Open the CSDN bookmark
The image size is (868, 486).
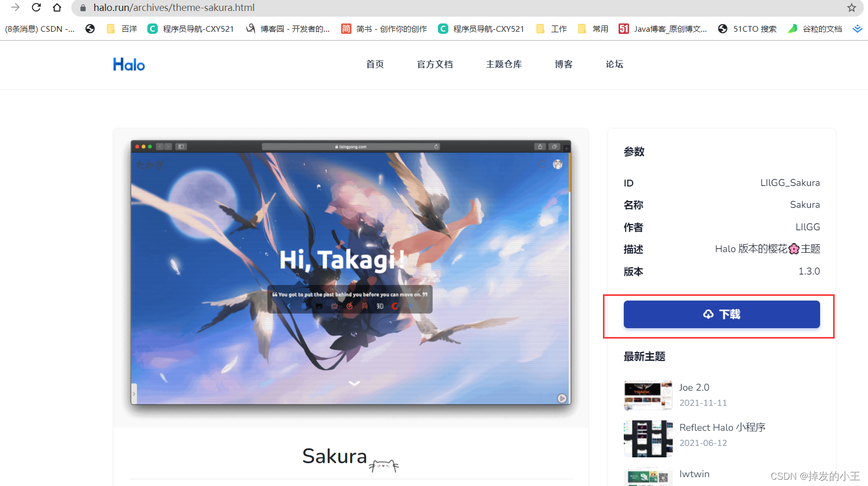coord(40,29)
